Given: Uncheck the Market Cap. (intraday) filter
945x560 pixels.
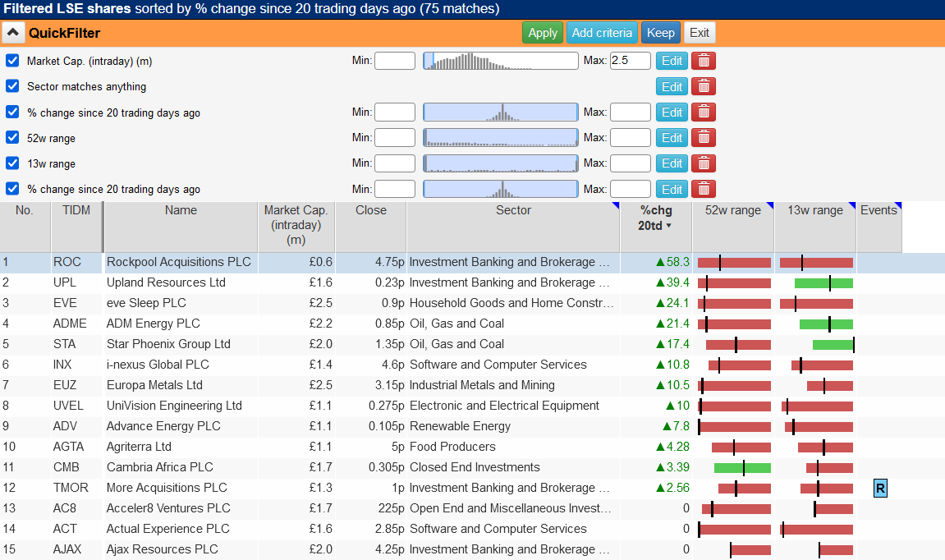Looking at the screenshot, I should point(12,61).
